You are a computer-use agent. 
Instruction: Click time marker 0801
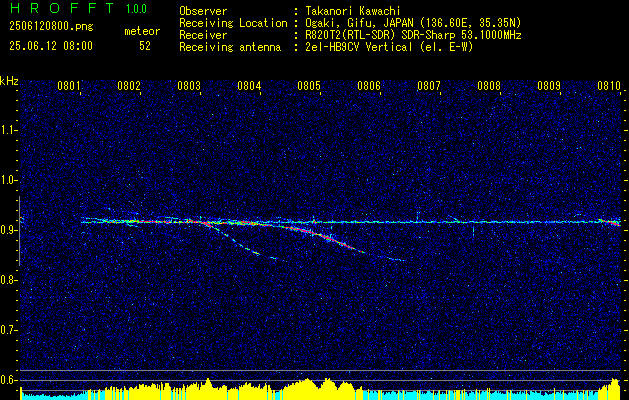tap(69, 85)
